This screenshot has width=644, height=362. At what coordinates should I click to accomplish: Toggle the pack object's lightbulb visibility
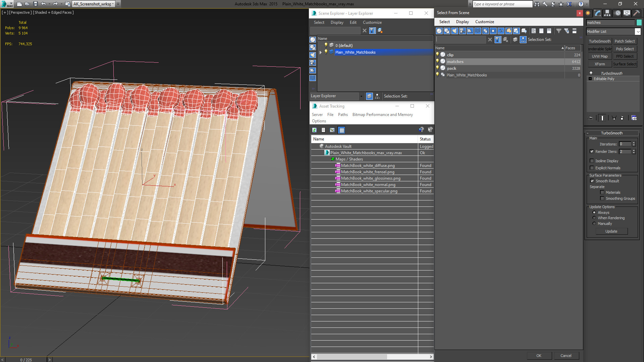coord(437,68)
